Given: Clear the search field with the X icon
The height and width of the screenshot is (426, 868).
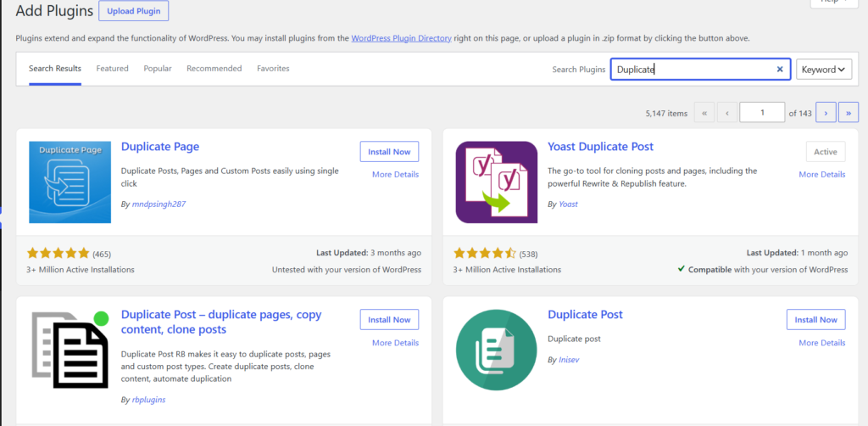Looking at the screenshot, I should [x=780, y=70].
